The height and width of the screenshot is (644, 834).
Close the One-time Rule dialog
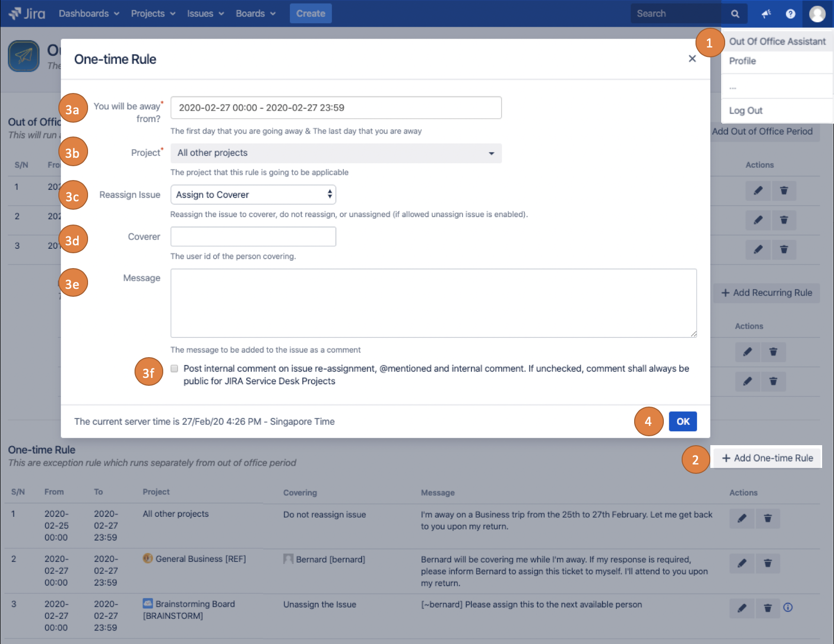(692, 59)
